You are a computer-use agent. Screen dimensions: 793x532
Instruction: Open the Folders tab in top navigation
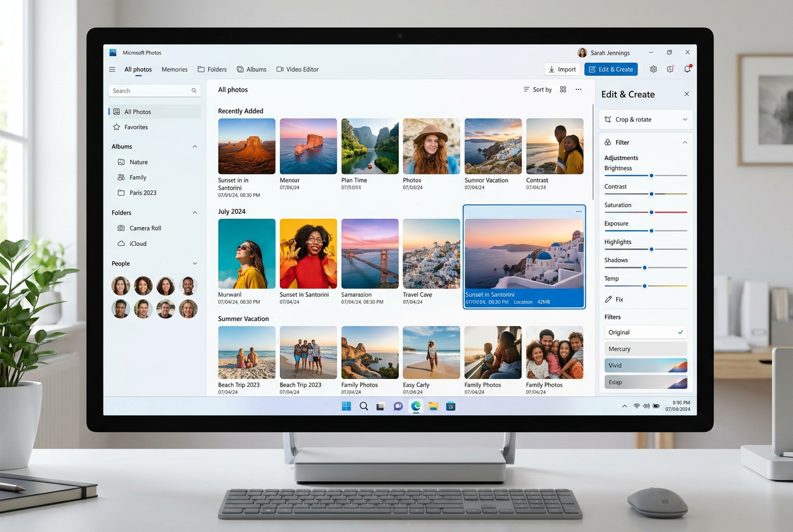[212, 70]
